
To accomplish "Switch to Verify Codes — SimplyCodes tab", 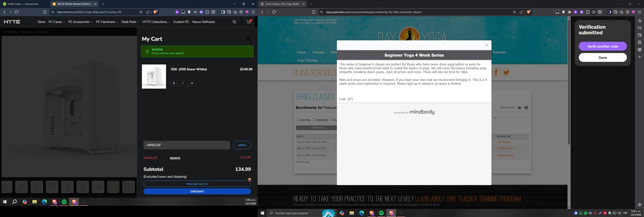I will (x=22, y=4).
